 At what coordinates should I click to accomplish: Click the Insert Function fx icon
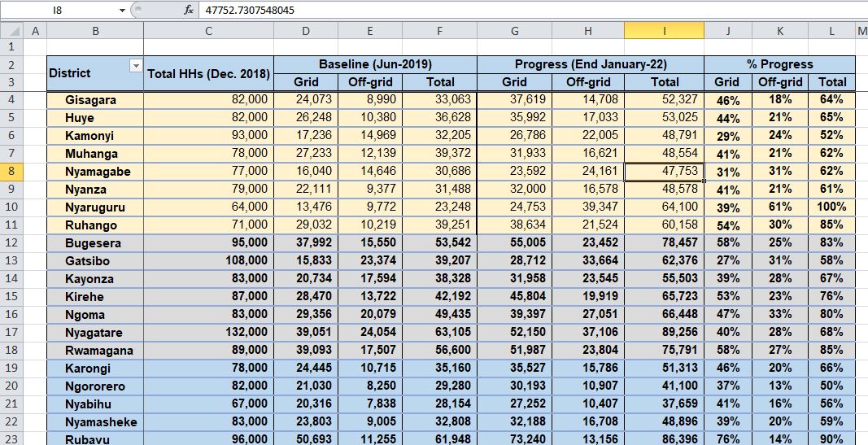(x=188, y=11)
